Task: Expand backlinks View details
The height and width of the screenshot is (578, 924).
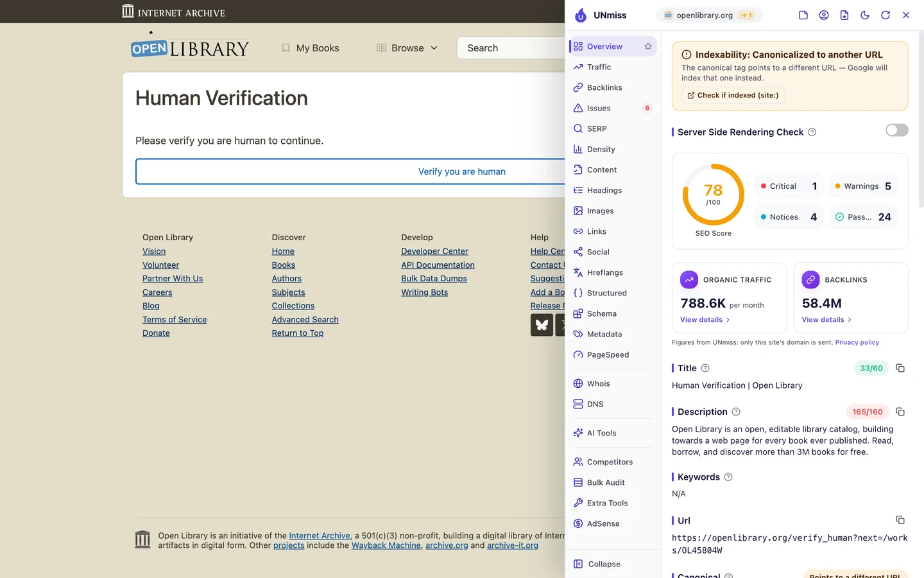Action: click(826, 320)
